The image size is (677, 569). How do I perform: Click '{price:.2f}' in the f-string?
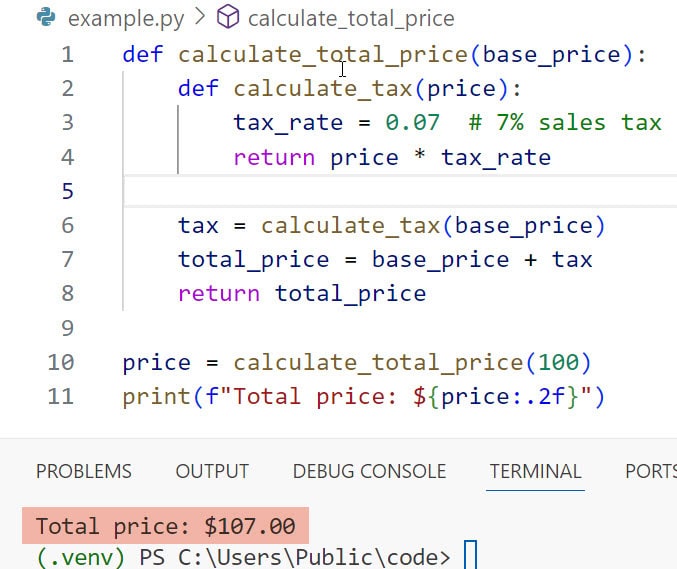[503, 397]
